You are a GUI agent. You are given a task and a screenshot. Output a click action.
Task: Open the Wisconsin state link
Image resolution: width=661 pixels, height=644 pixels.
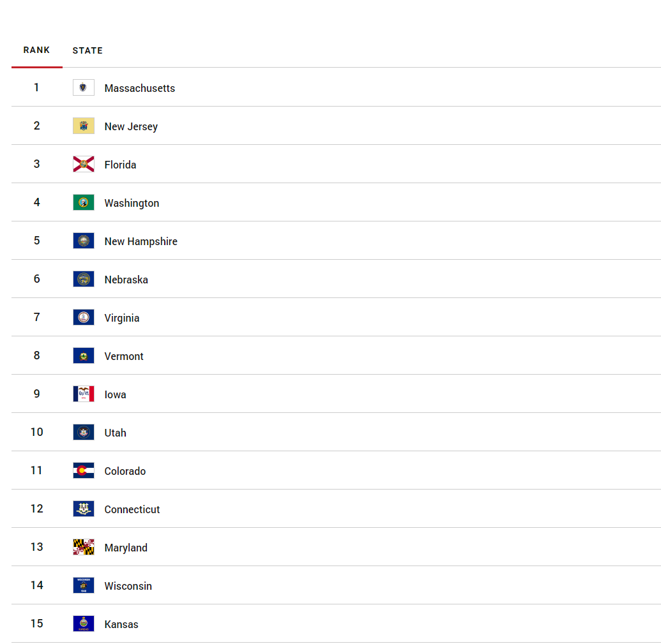(128, 586)
